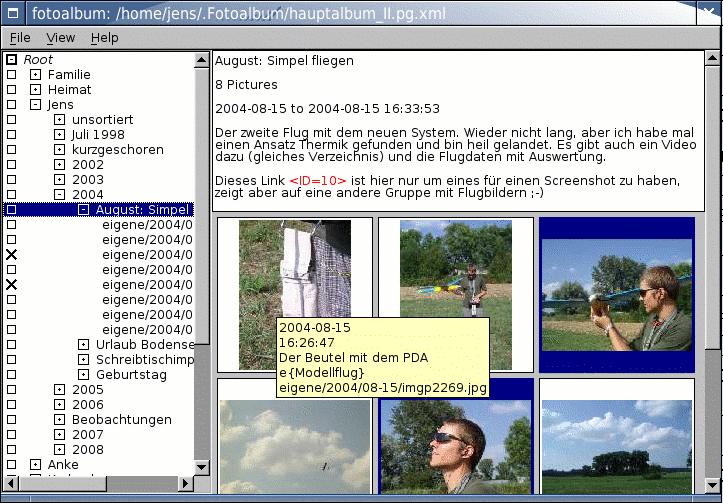Screen dimensions: 723x503
Task: Open the cloudy sky thumbnail
Action: coord(294,438)
